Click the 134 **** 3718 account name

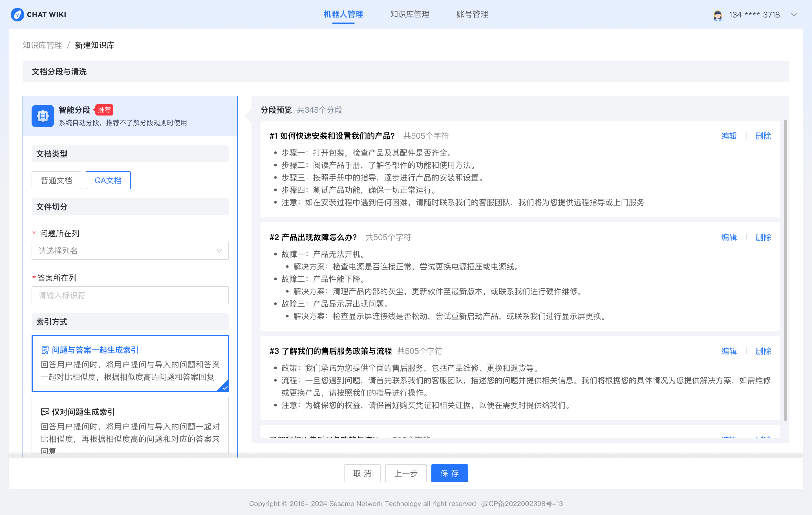(754, 15)
